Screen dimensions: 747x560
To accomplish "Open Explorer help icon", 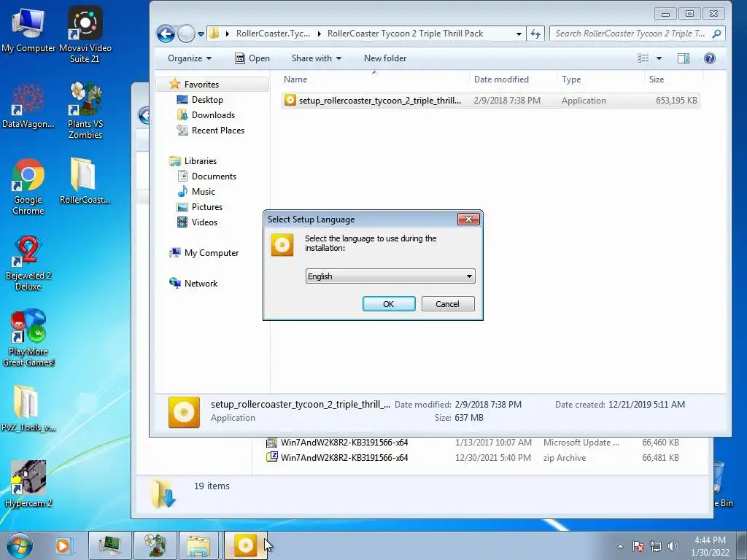I will coord(709,58).
